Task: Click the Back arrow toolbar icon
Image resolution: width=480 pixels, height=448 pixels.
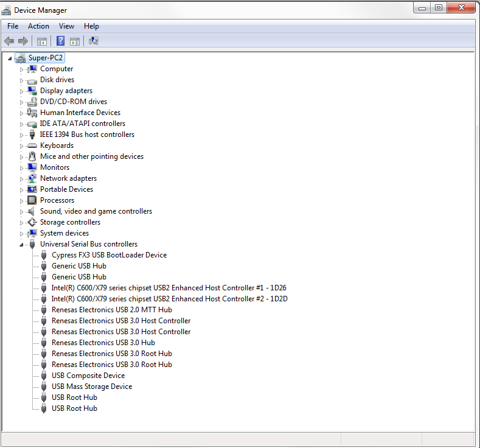Action: pos(9,41)
